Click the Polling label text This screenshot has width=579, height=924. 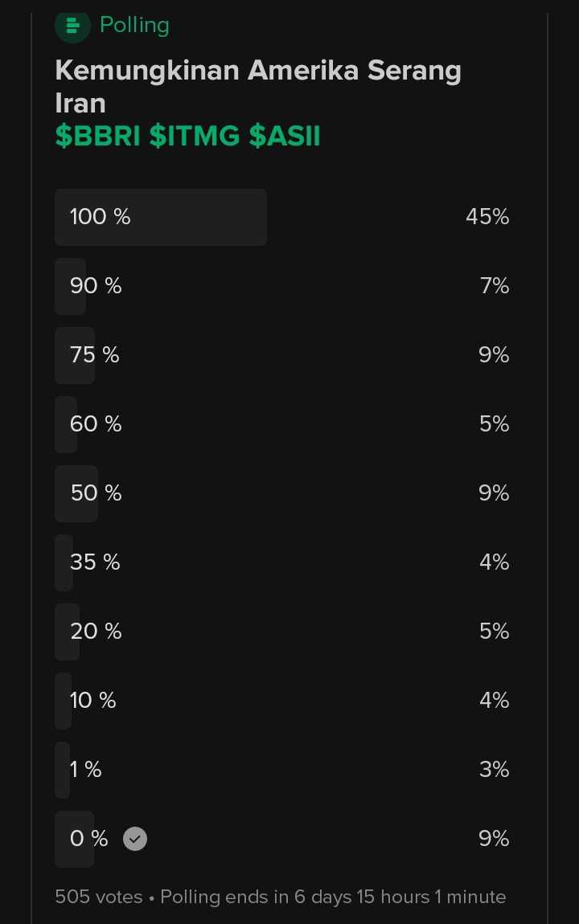(x=134, y=26)
